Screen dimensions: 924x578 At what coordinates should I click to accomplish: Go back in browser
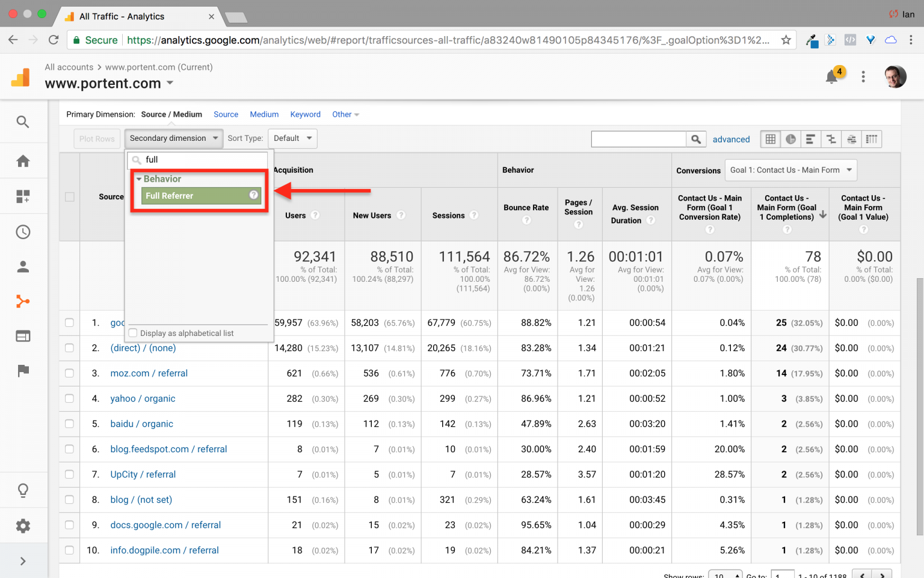coord(13,40)
